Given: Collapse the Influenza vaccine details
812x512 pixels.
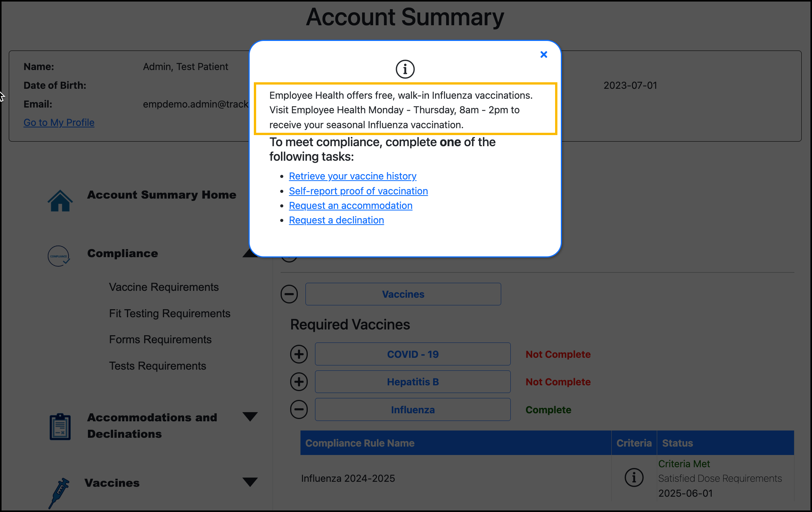Looking at the screenshot, I should pyautogui.click(x=299, y=409).
